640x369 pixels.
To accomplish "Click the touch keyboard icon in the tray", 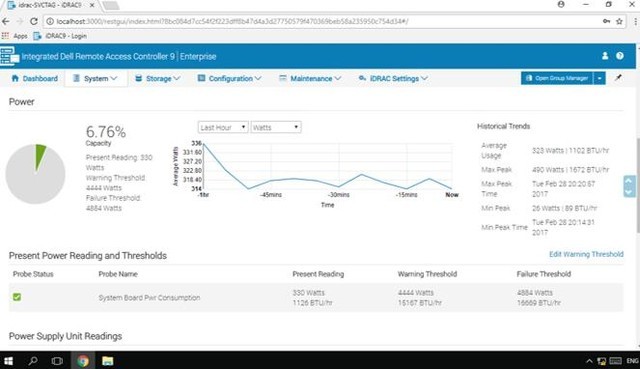I will tap(616, 361).
